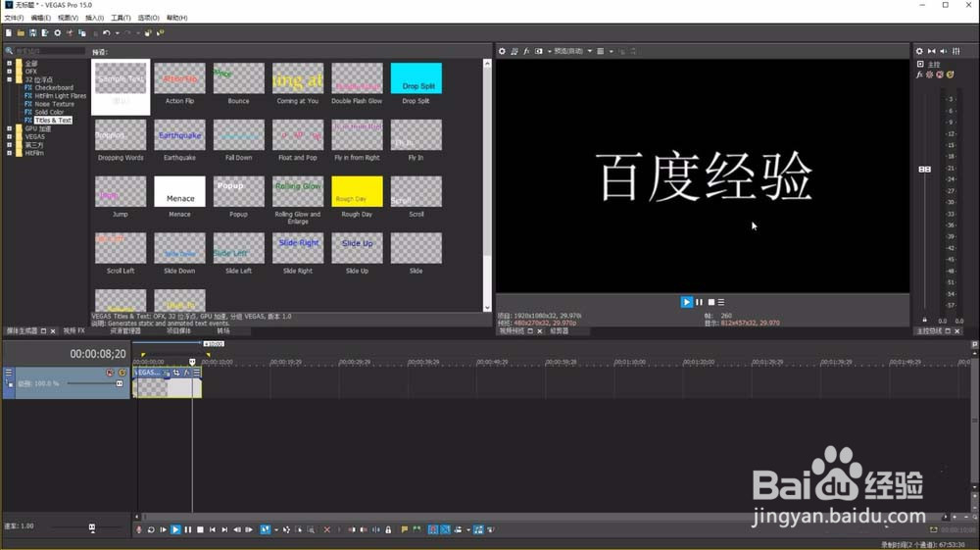Open the undo history dropdown arrow
980x550 pixels.
tap(117, 33)
